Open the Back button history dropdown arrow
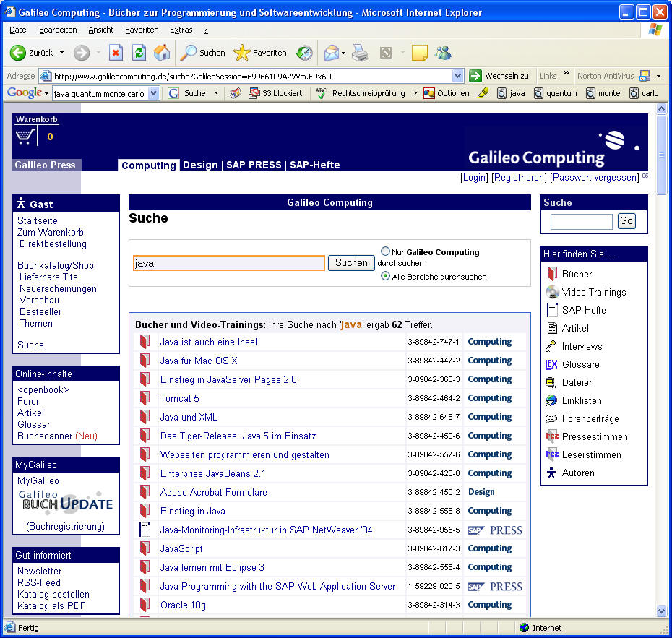This screenshot has width=672, height=638. coord(61,53)
